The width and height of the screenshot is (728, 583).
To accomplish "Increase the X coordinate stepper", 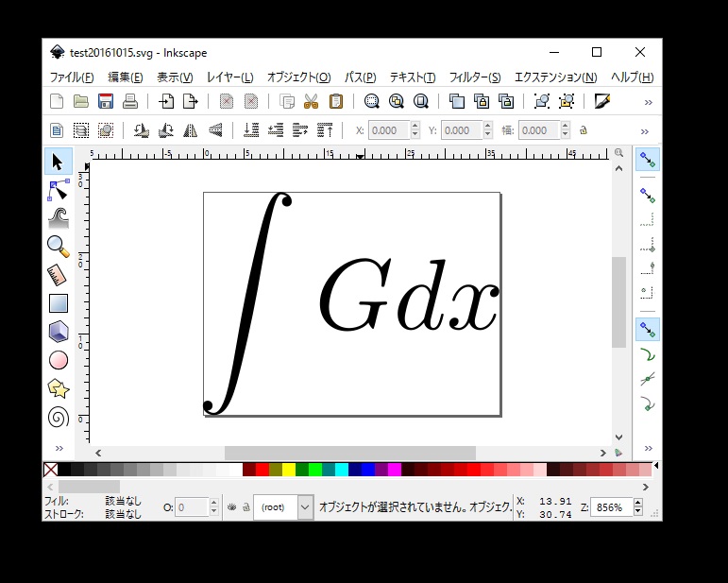I will [x=415, y=126].
